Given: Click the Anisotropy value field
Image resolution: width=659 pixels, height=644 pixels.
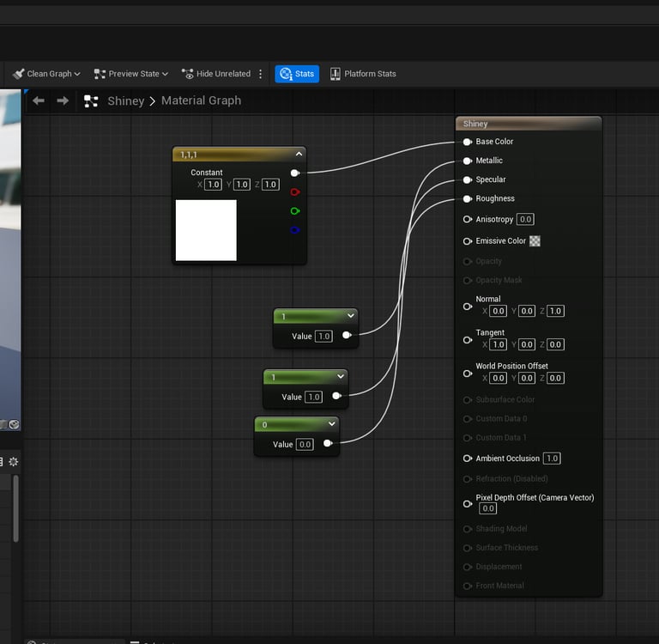Looking at the screenshot, I should [x=525, y=220].
